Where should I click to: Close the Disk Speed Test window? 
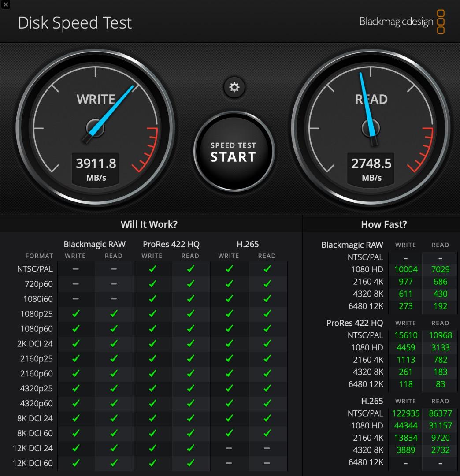point(5,4)
